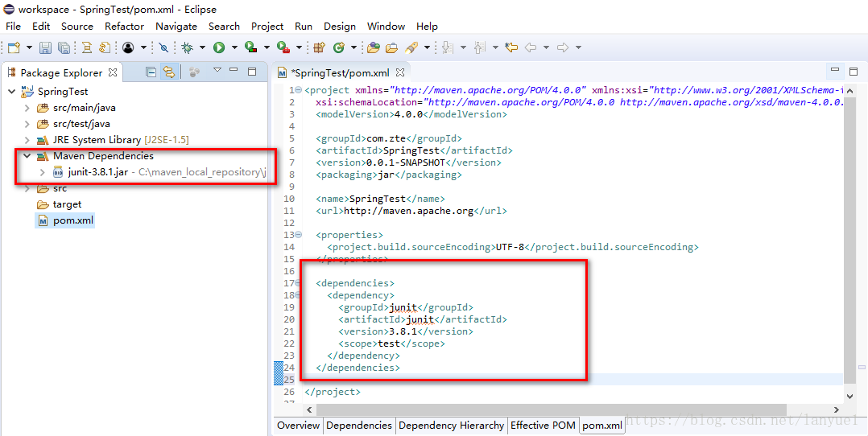Click the Open Task folder icon
Viewport: 868px width, 436px height.
pyautogui.click(x=392, y=47)
